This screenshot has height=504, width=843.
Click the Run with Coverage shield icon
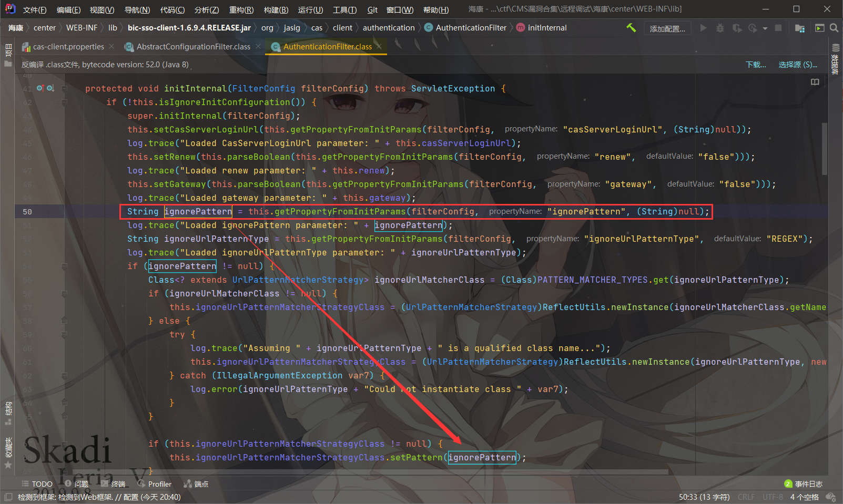(x=737, y=28)
